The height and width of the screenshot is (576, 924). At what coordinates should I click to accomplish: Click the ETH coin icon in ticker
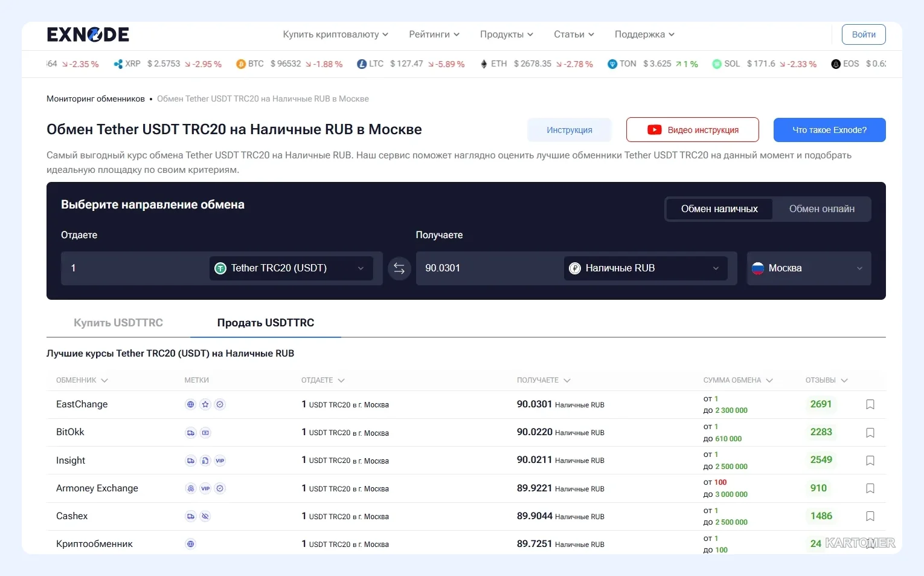[484, 64]
